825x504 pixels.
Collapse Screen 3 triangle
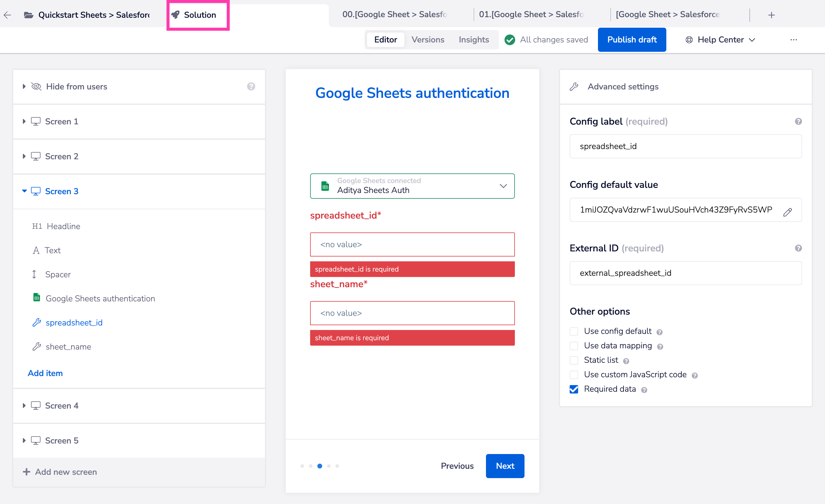pyautogui.click(x=24, y=191)
